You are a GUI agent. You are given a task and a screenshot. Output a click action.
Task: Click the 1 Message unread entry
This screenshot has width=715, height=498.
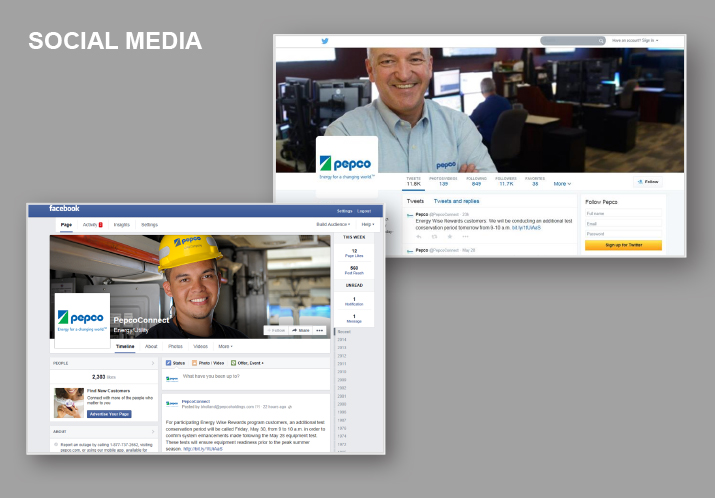354,318
